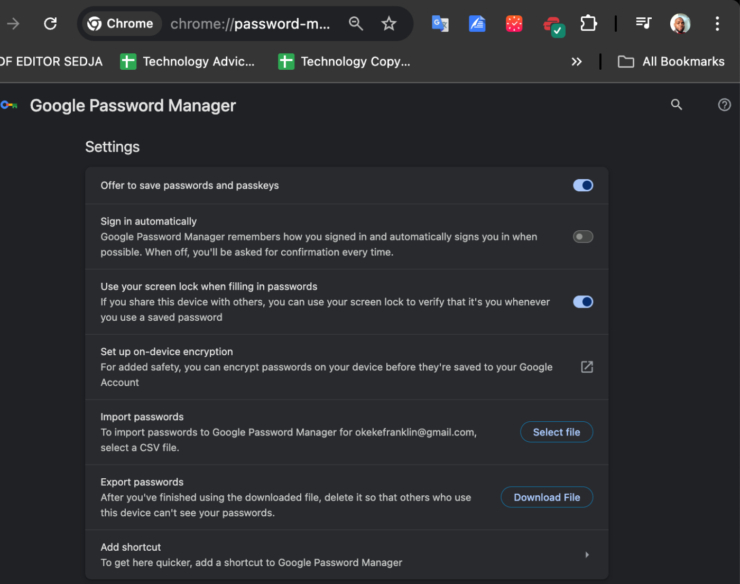Viewport: 740px width, 584px height.
Task: Bookmark this page with the star icon
Action: tap(389, 23)
